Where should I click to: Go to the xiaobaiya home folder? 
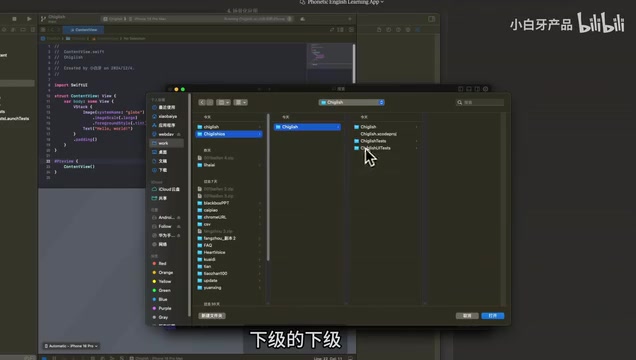[x=166, y=116]
